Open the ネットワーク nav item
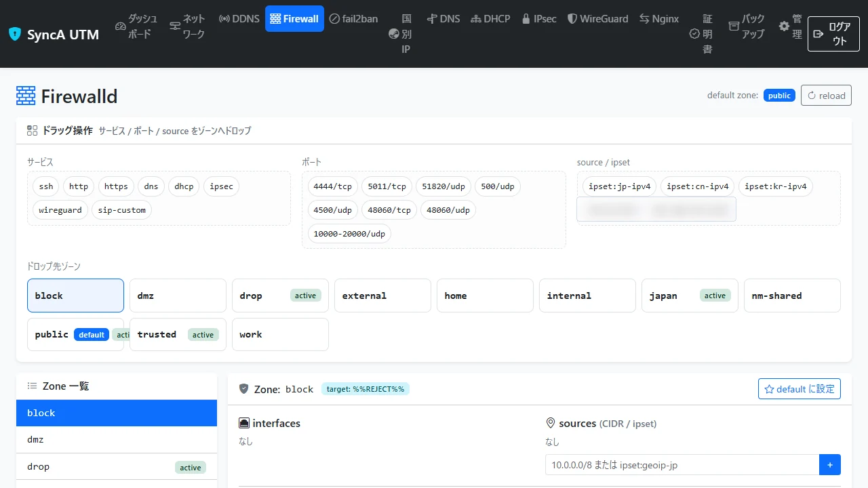The height and width of the screenshot is (488, 868). [x=187, y=26]
